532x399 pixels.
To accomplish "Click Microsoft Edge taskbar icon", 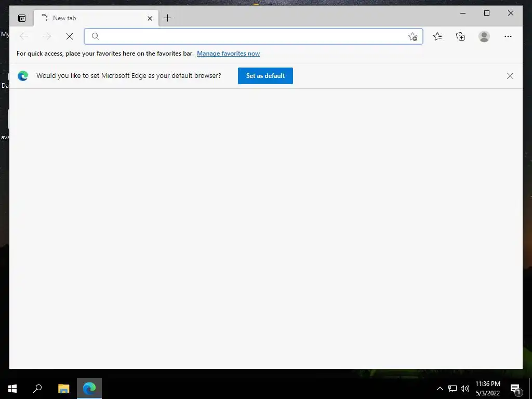I will [x=89, y=389].
